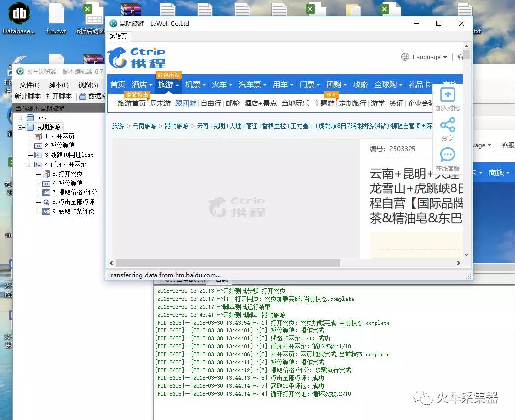The height and width of the screenshot is (420, 515).
Task: Click the fun.cwr desktop file icon
Action: pyautogui.click(x=56, y=14)
